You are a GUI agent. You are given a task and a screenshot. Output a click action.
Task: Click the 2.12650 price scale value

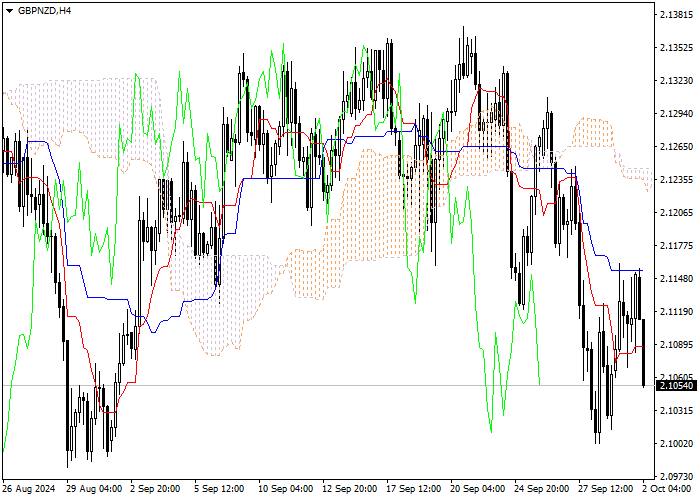coord(677,147)
